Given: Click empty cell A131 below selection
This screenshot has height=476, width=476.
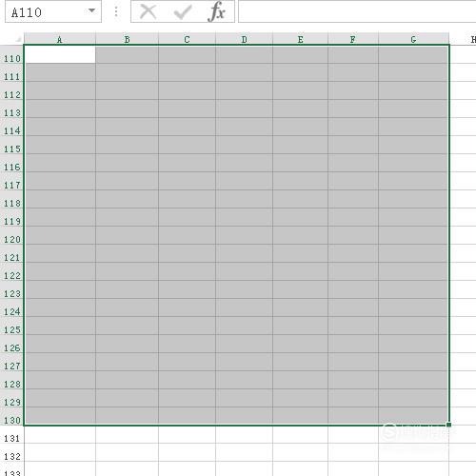Looking at the screenshot, I should click(x=60, y=434).
